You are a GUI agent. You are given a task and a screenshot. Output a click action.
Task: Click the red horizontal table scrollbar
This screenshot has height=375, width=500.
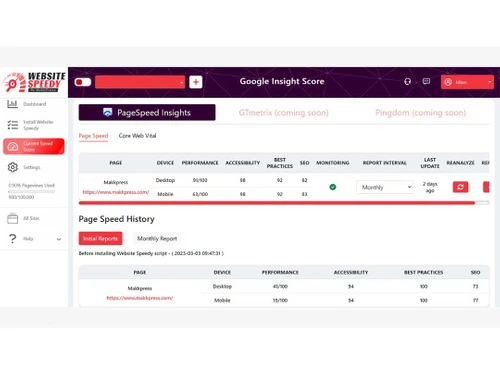[x=277, y=203]
